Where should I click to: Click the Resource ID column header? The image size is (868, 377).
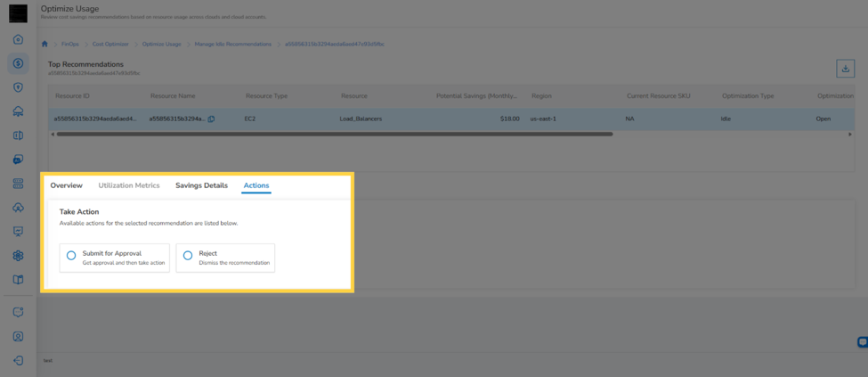coord(72,96)
